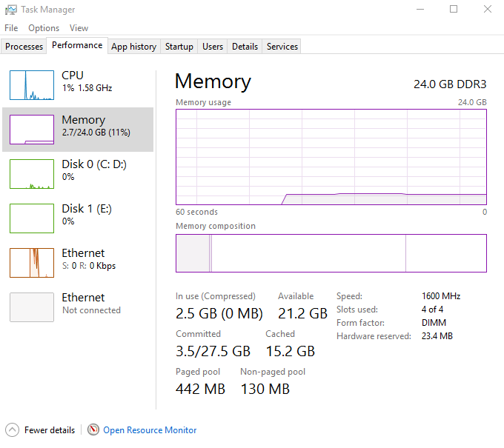Click the Form factor value DIMM
Viewport: 504px width, 448px height.
(434, 322)
